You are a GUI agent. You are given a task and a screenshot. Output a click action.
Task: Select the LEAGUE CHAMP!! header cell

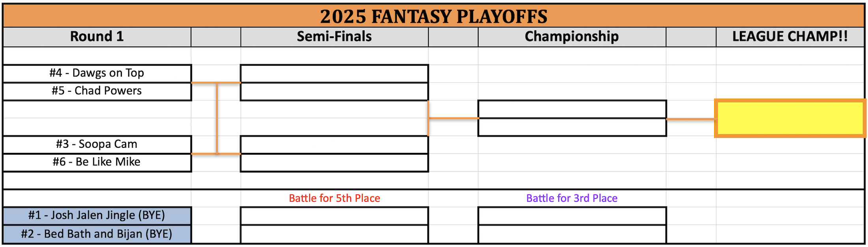coord(790,37)
